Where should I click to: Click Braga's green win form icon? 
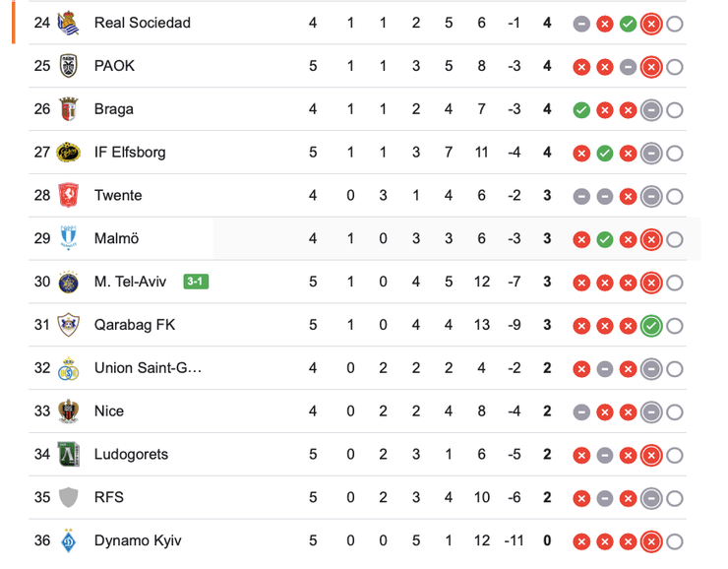(581, 109)
